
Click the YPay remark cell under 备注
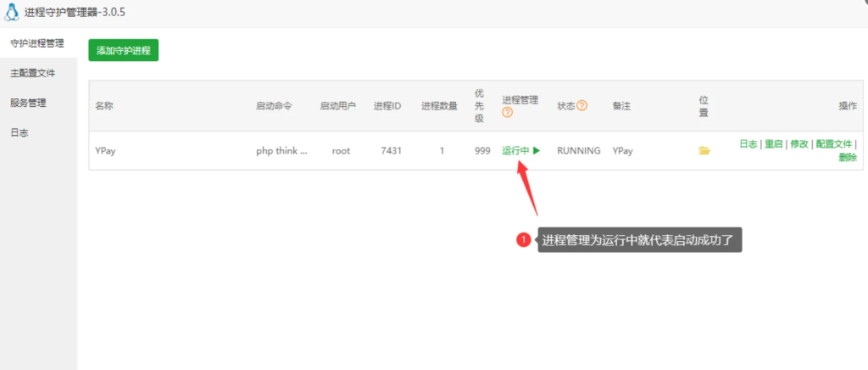tap(623, 151)
